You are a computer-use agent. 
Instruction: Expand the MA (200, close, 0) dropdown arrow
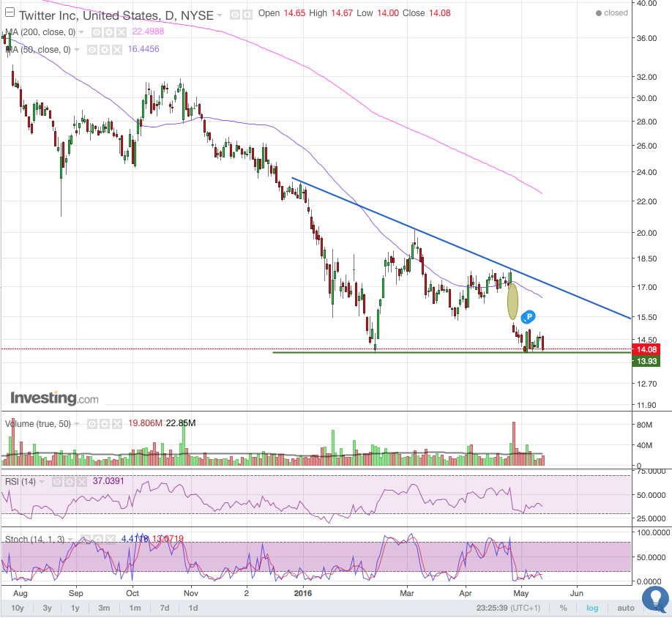tap(81, 32)
